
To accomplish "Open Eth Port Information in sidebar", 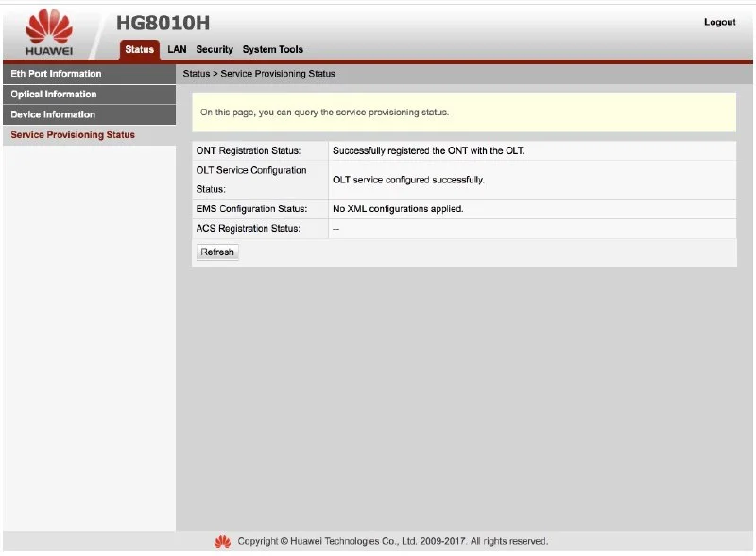I will click(x=57, y=74).
